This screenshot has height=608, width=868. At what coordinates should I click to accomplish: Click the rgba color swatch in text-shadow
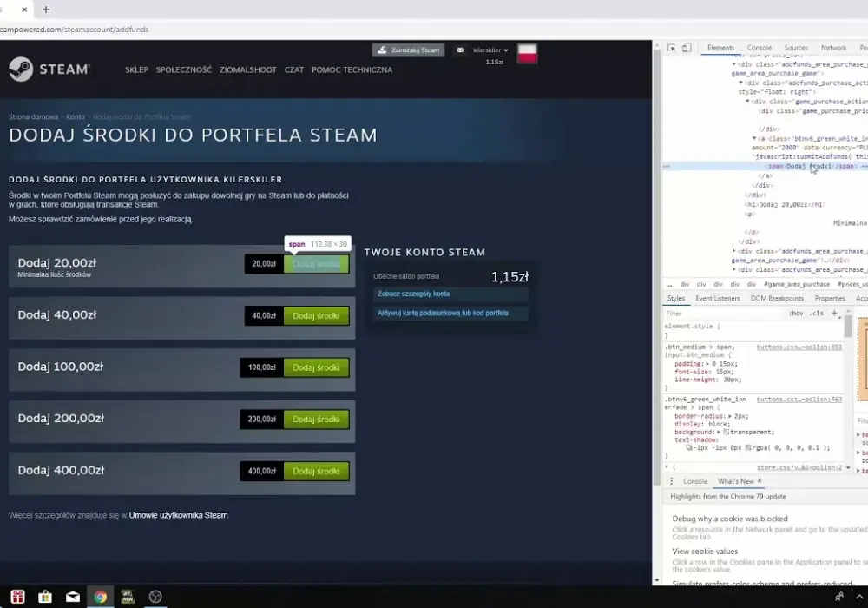coord(748,447)
